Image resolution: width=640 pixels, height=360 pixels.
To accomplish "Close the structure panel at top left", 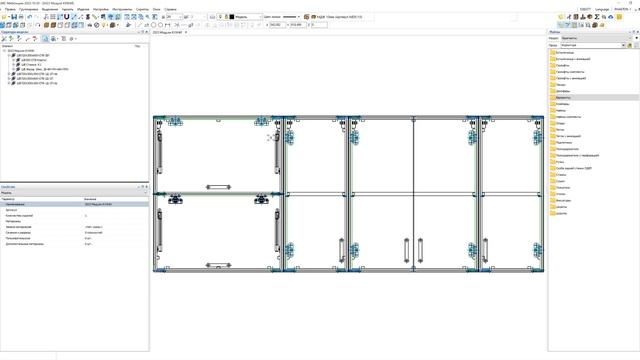I will pyautogui.click(x=147, y=32).
